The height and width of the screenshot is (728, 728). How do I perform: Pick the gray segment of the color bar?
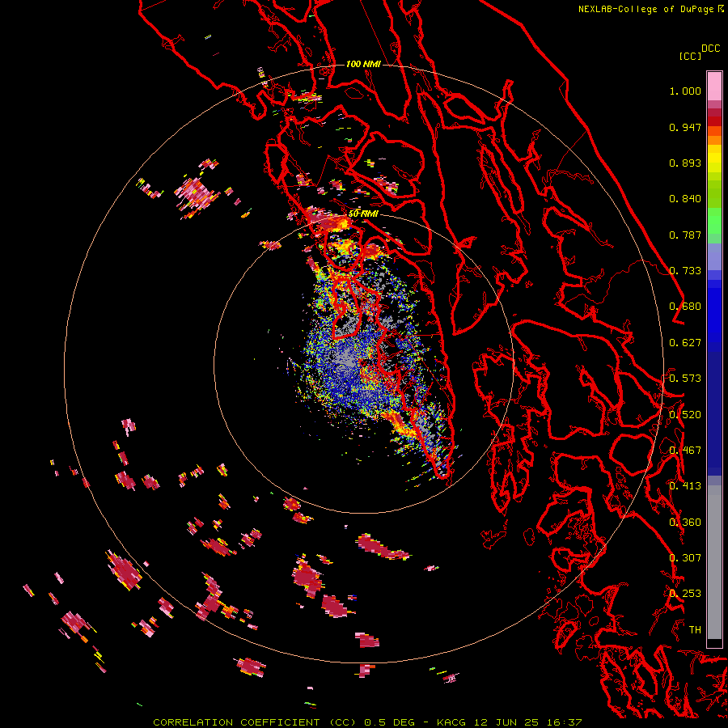714,562
